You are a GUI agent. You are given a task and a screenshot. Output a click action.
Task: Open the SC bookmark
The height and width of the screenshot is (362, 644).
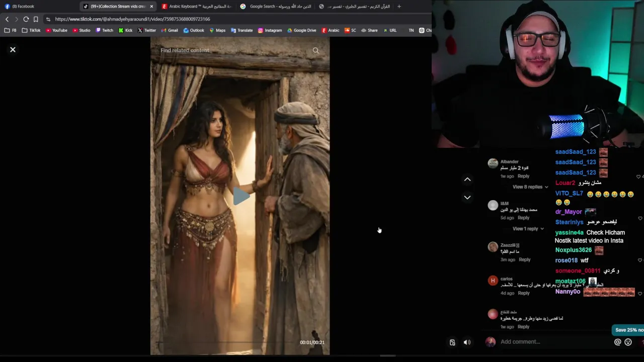click(x=350, y=30)
